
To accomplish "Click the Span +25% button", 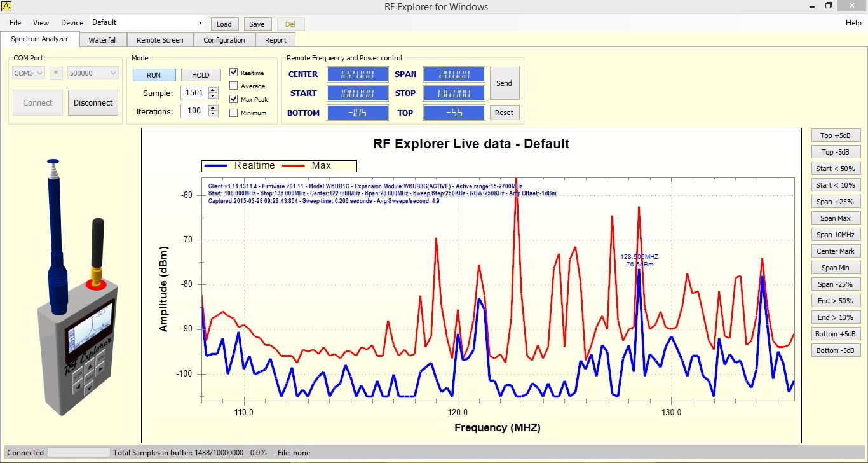I will pos(836,202).
